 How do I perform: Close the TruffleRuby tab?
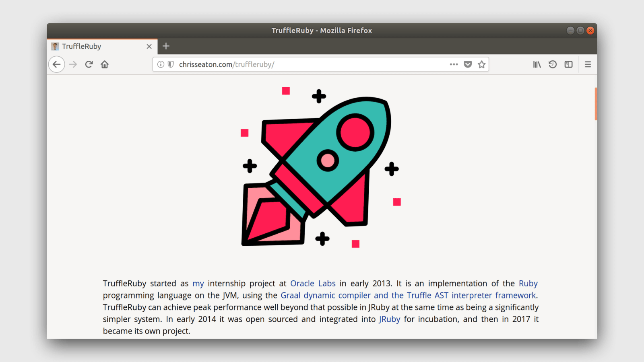(x=149, y=46)
